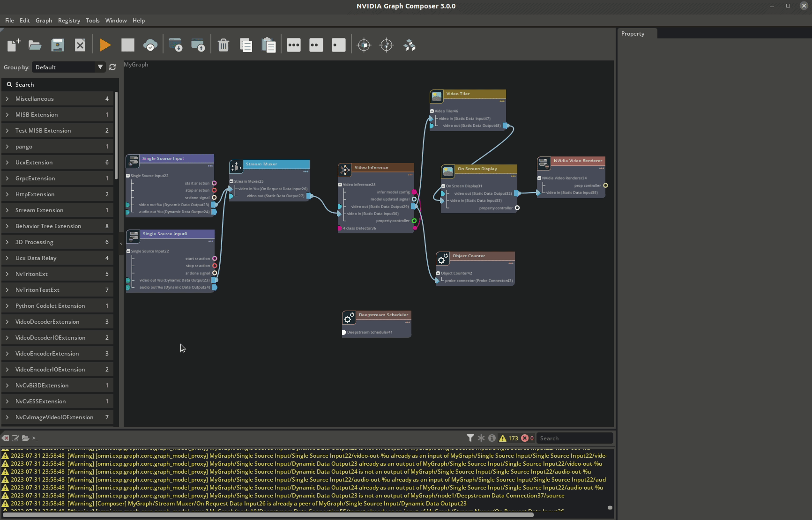Copy selection with the copy toolbar icon
The height and width of the screenshot is (520, 812).
point(246,45)
